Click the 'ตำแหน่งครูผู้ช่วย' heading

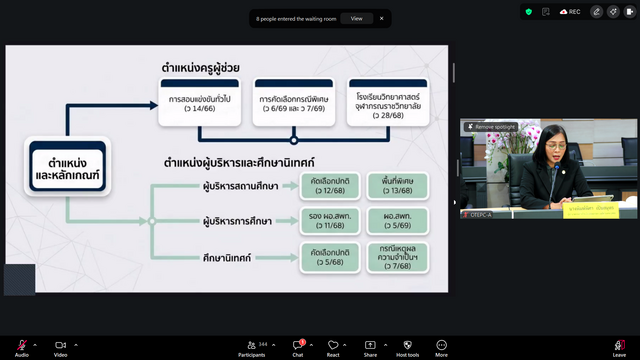coord(200,68)
